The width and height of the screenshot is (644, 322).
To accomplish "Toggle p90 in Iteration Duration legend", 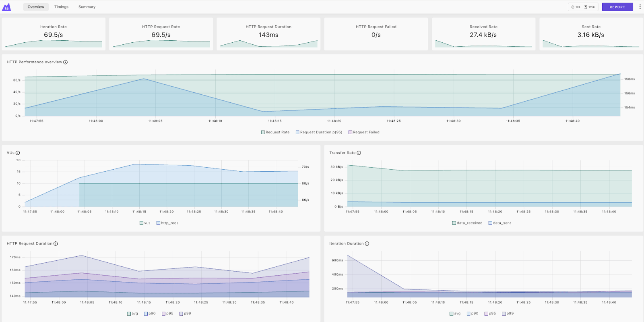I will (x=473, y=314).
